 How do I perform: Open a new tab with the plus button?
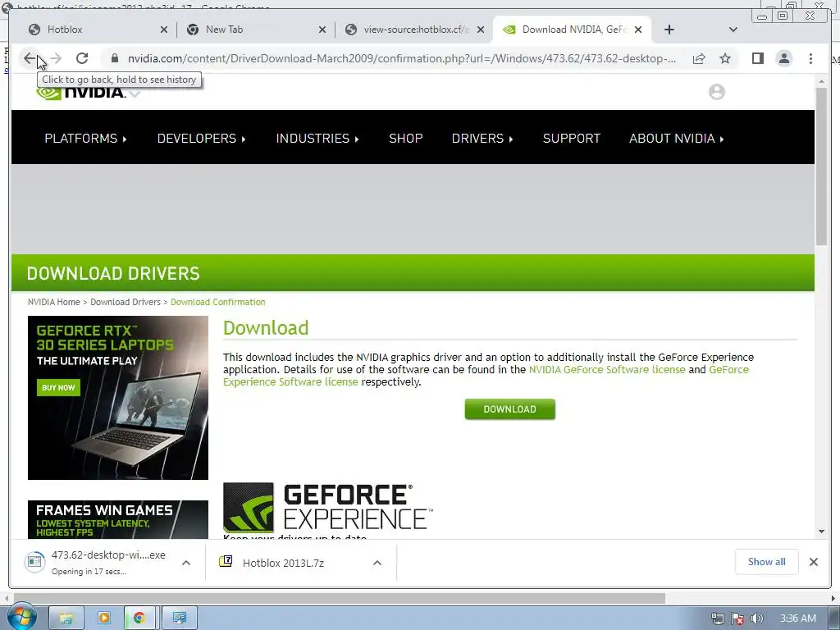pyautogui.click(x=669, y=30)
